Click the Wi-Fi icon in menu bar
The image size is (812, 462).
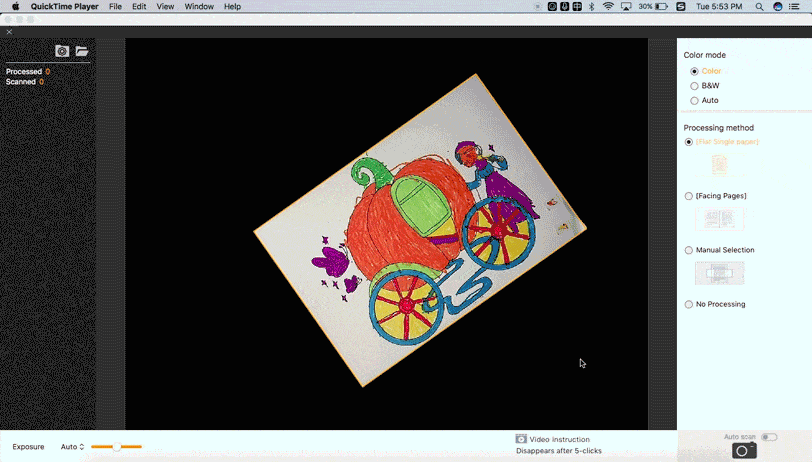tap(608, 7)
